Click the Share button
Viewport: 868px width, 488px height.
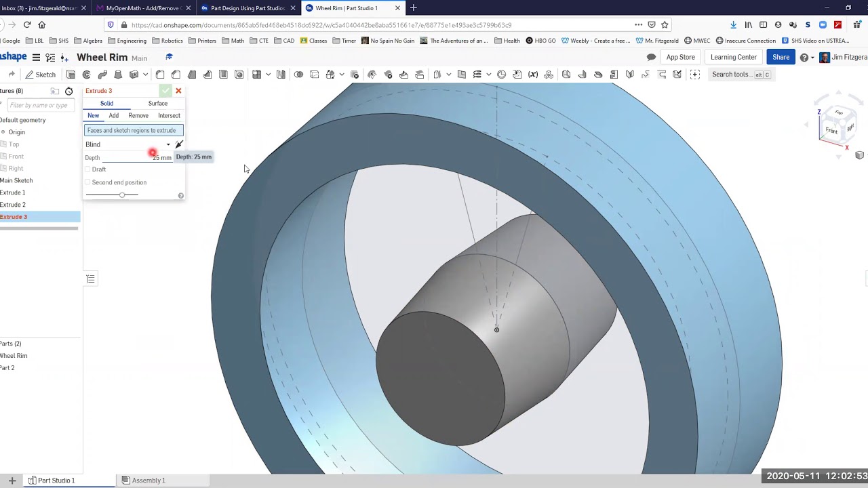781,58
